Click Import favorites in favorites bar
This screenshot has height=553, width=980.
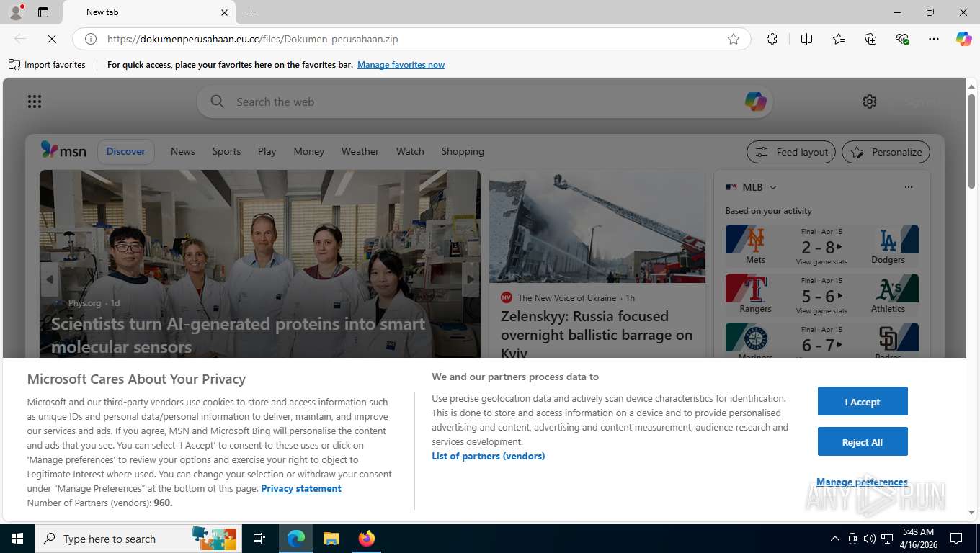(x=47, y=65)
